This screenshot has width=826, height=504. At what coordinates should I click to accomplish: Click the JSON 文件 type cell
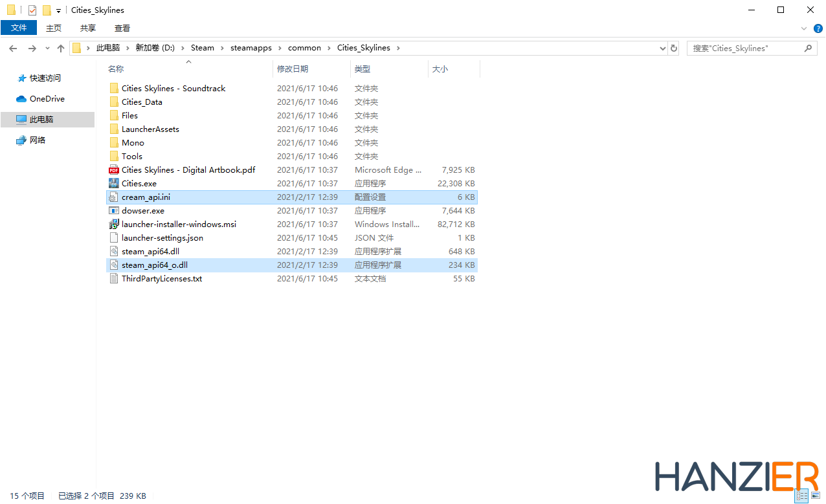374,237
